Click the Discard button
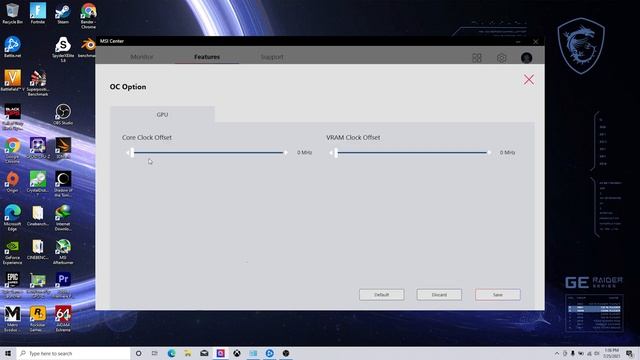Viewport: 640px width, 360px height. [439, 295]
